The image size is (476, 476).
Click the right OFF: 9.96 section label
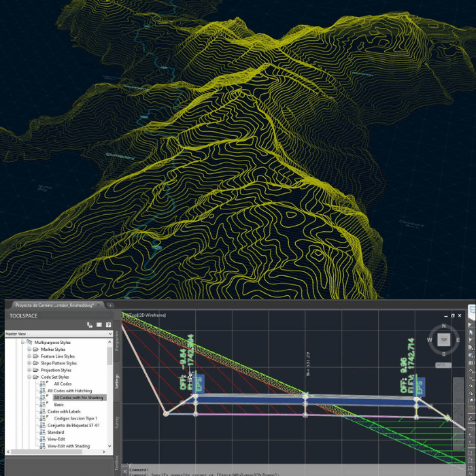click(x=403, y=375)
